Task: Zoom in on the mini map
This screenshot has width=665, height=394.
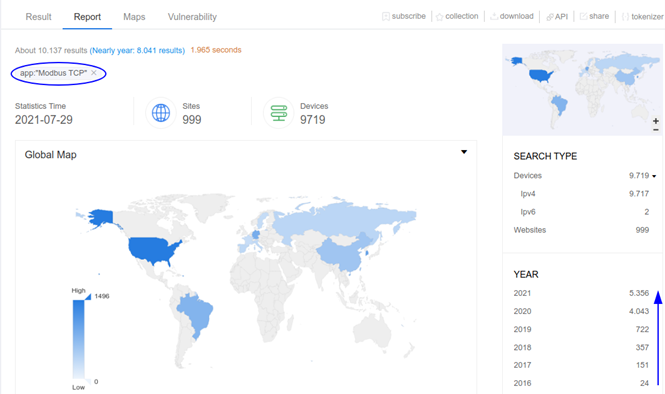Action: [x=656, y=121]
